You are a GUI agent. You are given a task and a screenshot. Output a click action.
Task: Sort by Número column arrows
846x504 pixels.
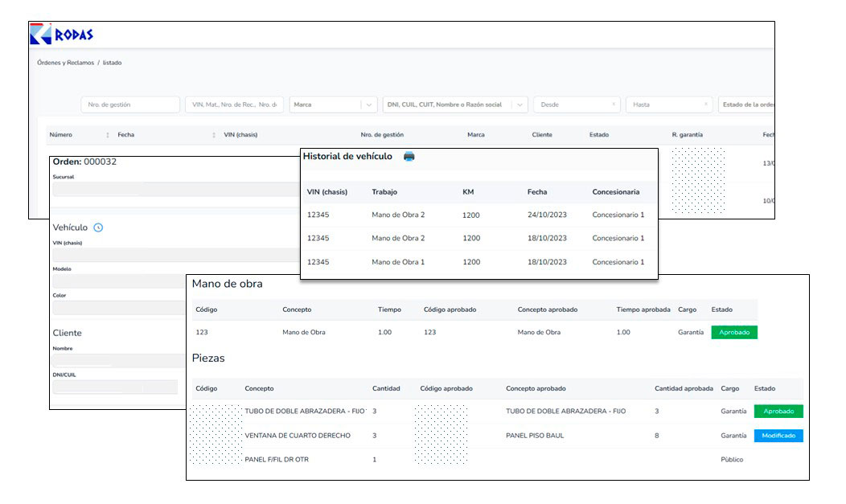tap(108, 135)
